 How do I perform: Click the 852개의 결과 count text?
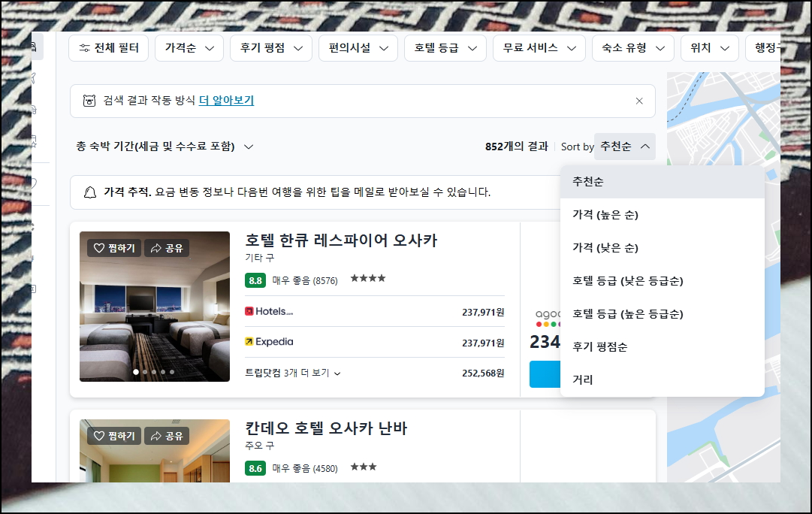516,147
